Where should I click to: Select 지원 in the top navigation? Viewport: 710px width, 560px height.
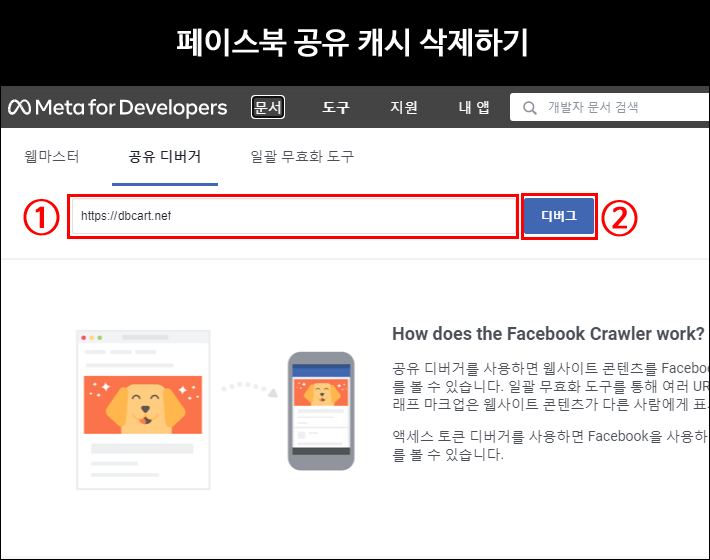coord(404,107)
